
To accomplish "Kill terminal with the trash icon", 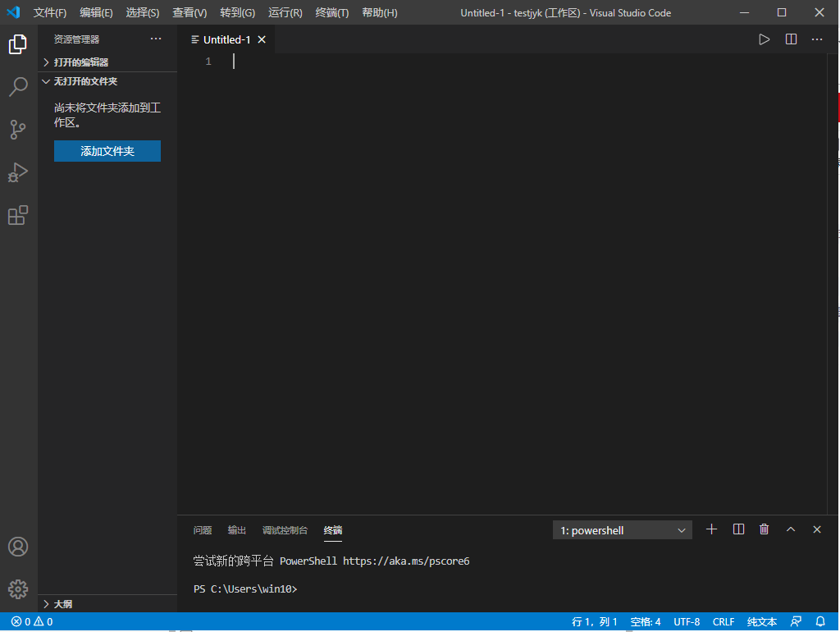I will [x=765, y=529].
